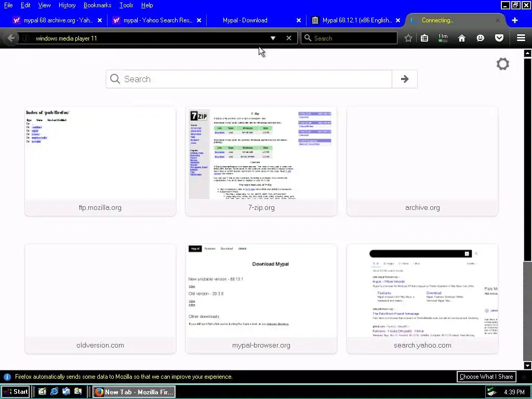Click the page scrollbar down arrow
The image size is (532, 399).
point(527,366)
